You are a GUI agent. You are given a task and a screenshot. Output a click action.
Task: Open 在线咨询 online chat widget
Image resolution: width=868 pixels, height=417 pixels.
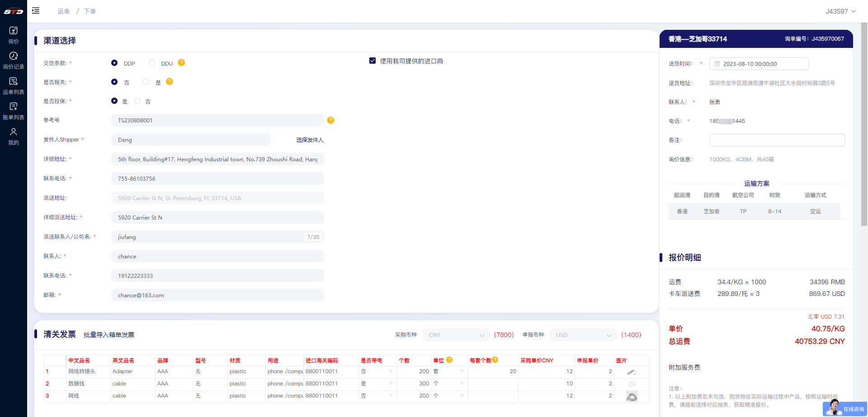pyautogui.click(x=845, y=408)
